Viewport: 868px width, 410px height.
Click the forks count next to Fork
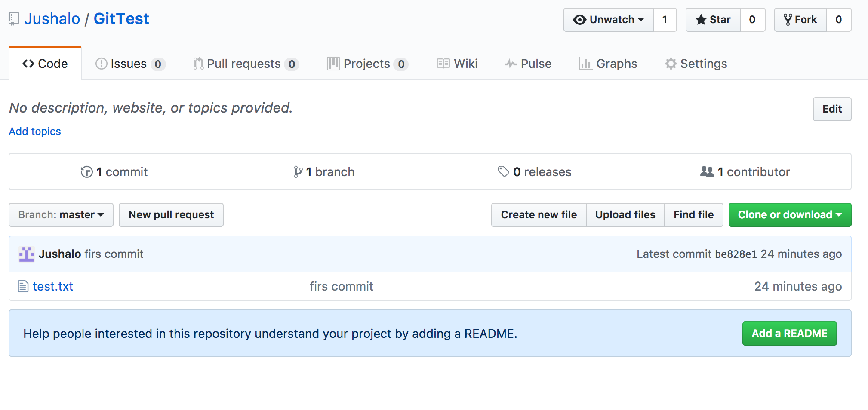[x=838, y=20]
